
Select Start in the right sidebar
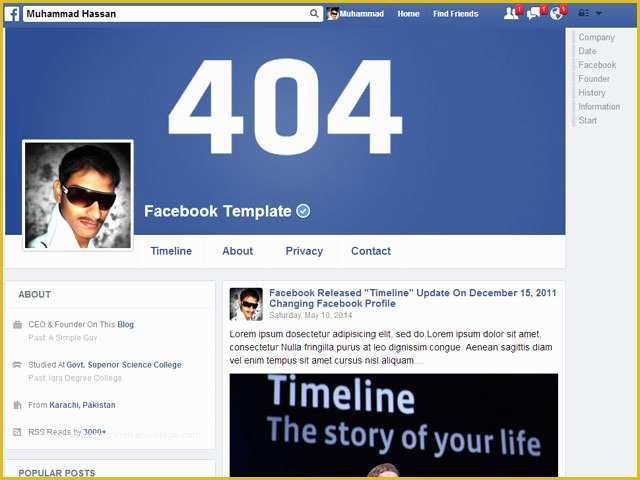[587, 120]
